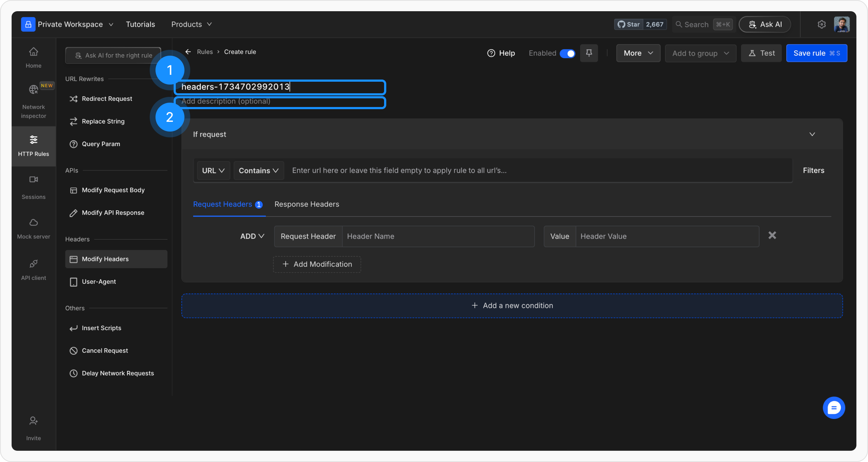868x462 pixels.
Task: Select Redirect Request rule type
Action: click(107, 99)
